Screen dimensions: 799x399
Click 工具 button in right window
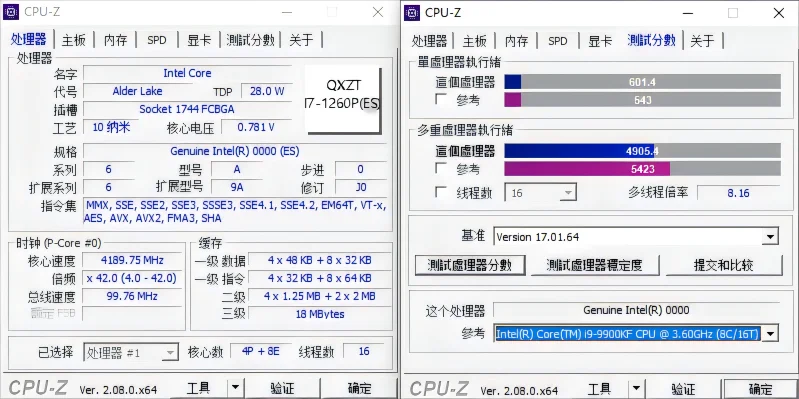tap(599, 389)
